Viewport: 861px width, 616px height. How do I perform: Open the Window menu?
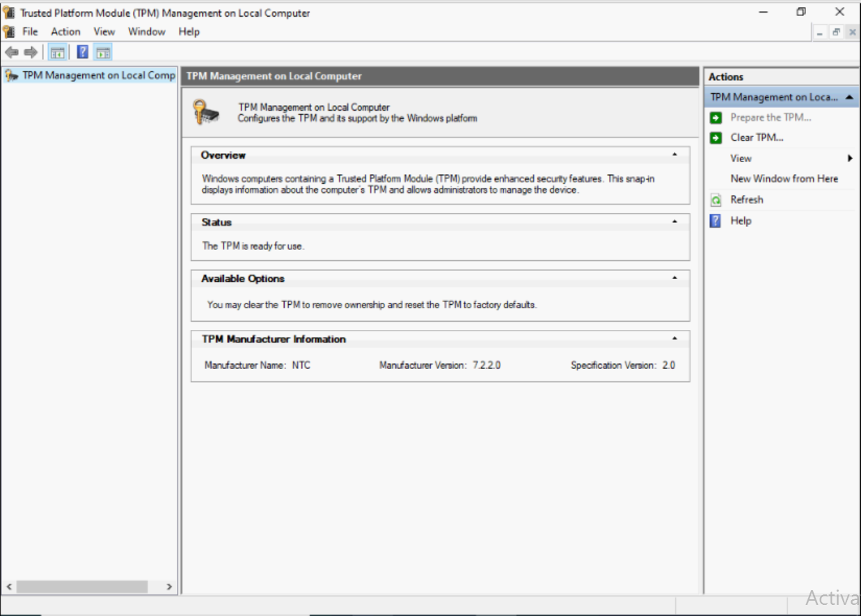point(147,31)
